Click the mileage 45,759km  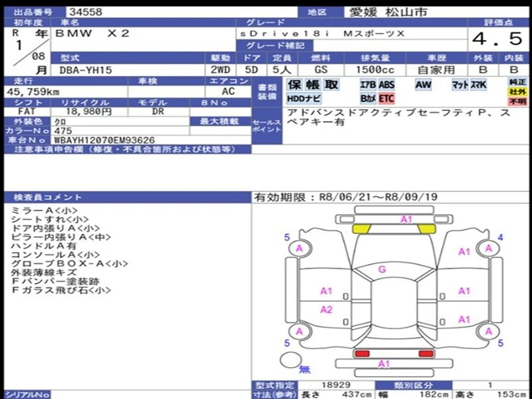click(32, 92)
